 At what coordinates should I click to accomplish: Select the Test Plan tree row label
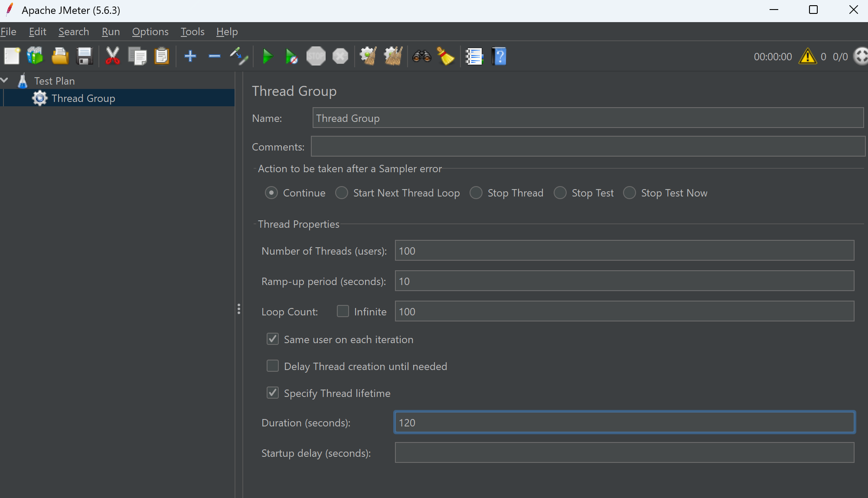point(55,81)
